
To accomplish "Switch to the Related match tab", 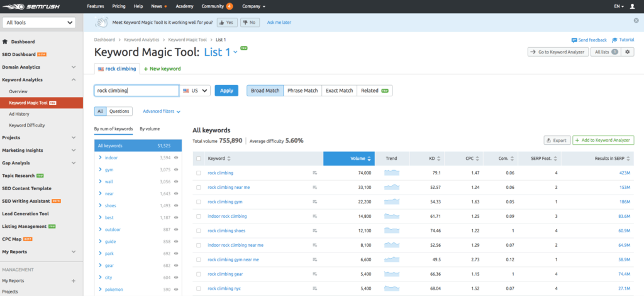I will pos(375,91).
